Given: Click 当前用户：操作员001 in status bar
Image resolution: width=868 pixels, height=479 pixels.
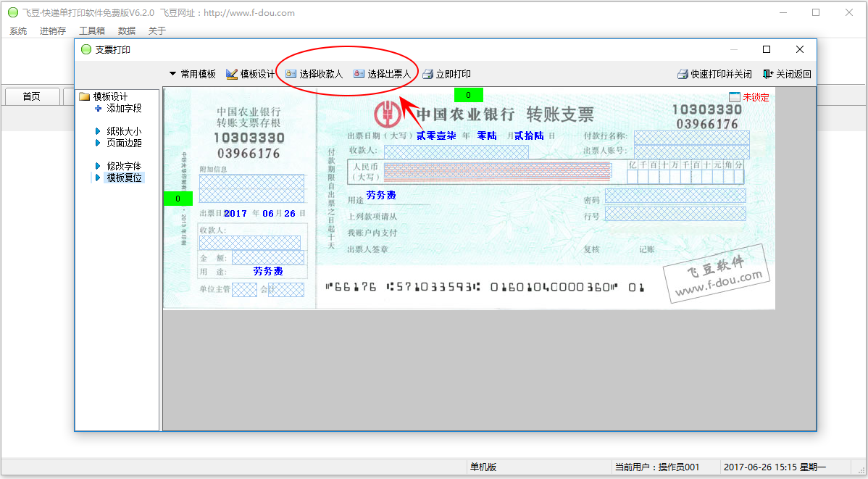Looking at the screenshot, I should [x=656, y=467].
